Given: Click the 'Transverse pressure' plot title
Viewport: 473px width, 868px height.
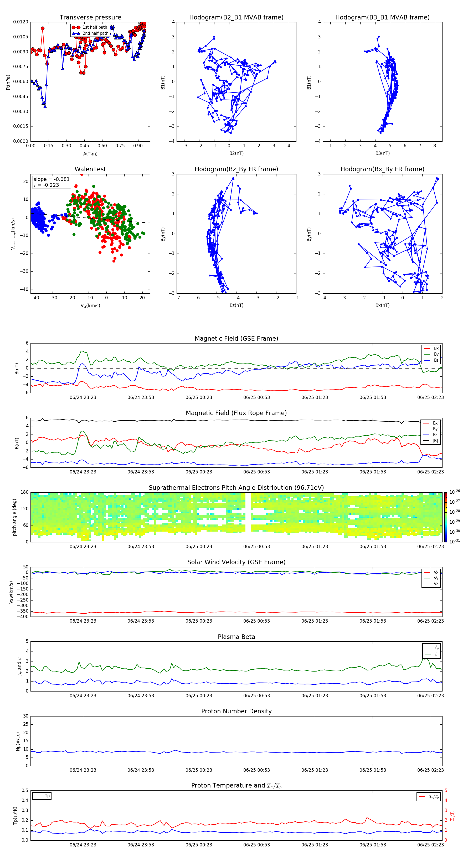Looking at the screenshot, I should pyautogui.click(x=90, y=18).
